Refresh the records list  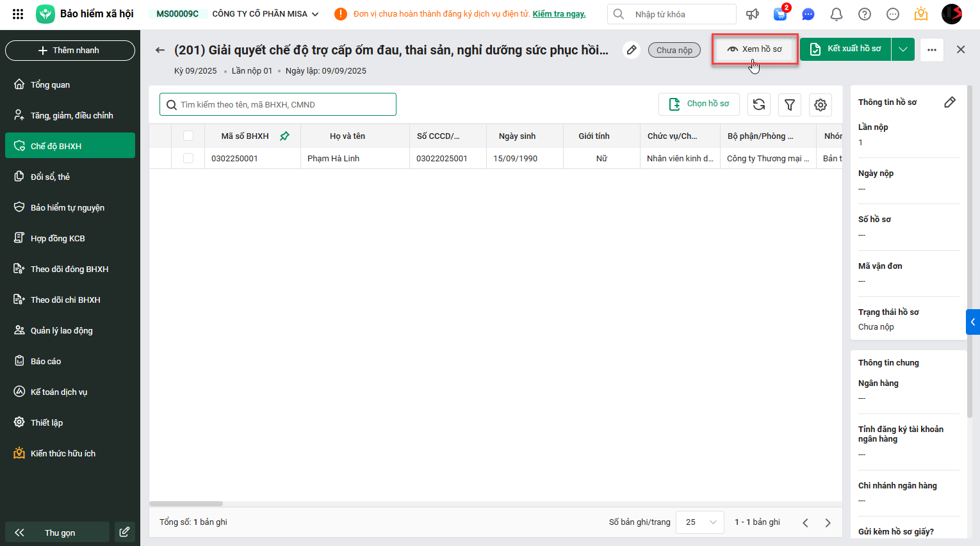tap(759, 104)
